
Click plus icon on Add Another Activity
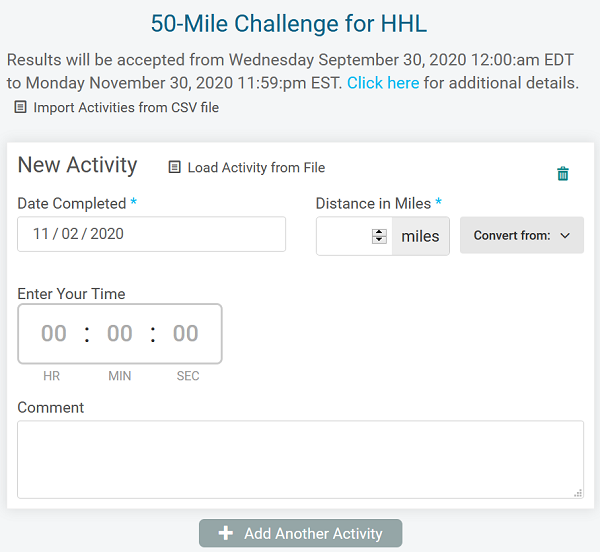click(226, 533)
